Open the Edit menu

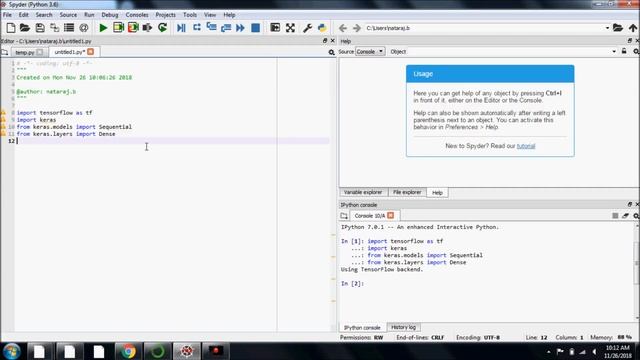point(24,15)
